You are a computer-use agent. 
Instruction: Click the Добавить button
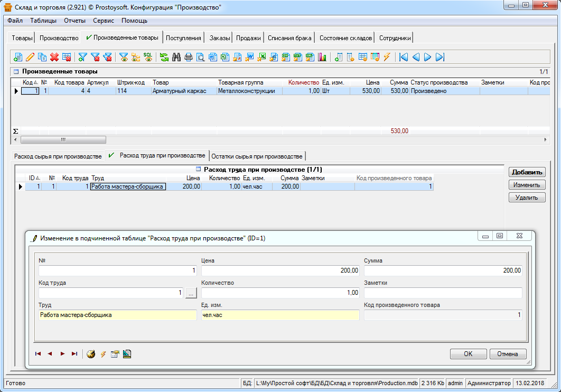click(527, 172)
